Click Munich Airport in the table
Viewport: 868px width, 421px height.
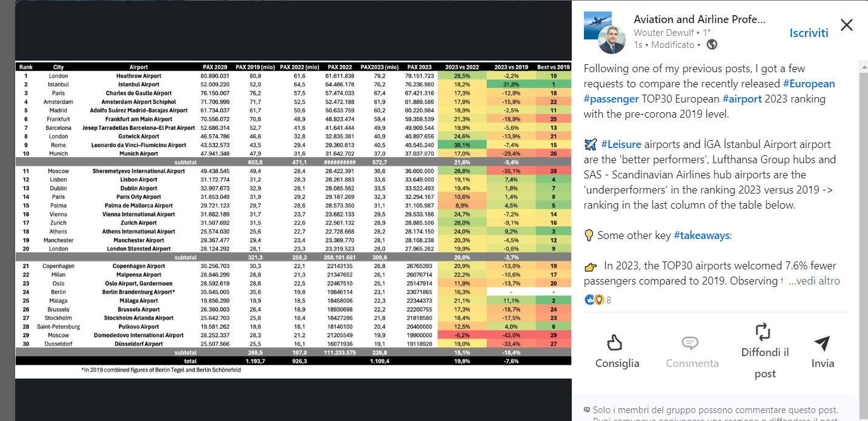tap(138, 153)
